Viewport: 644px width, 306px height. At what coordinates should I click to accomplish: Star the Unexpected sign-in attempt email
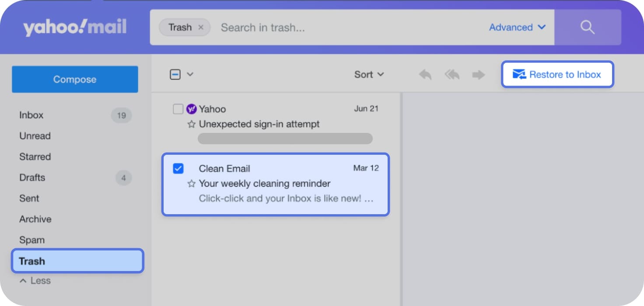191,124
